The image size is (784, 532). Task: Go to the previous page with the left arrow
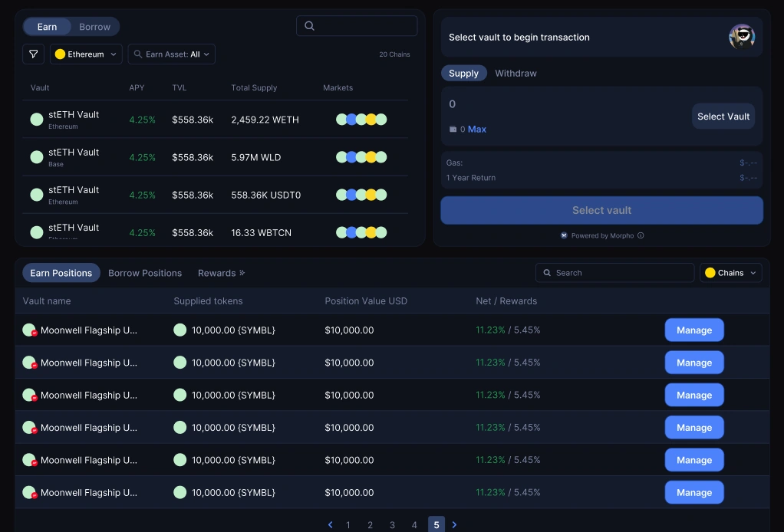click(330, 524)
